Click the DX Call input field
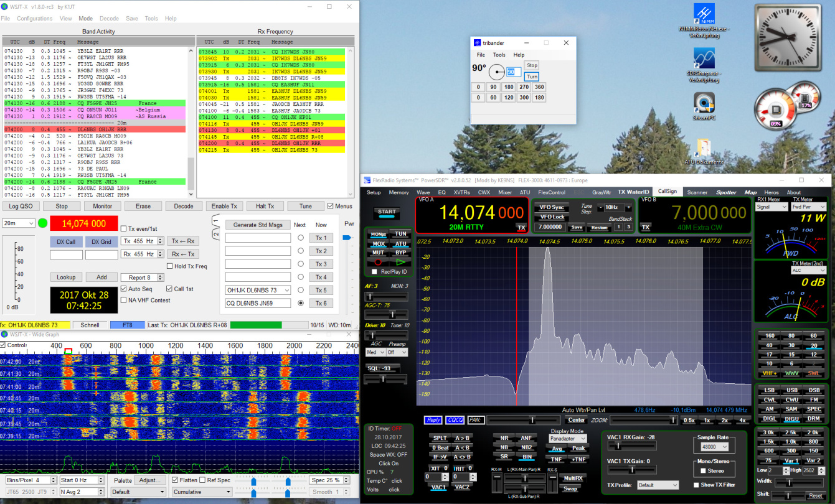Image resolution: width=835 pixels, height=504 pixels. coord(66,254)
